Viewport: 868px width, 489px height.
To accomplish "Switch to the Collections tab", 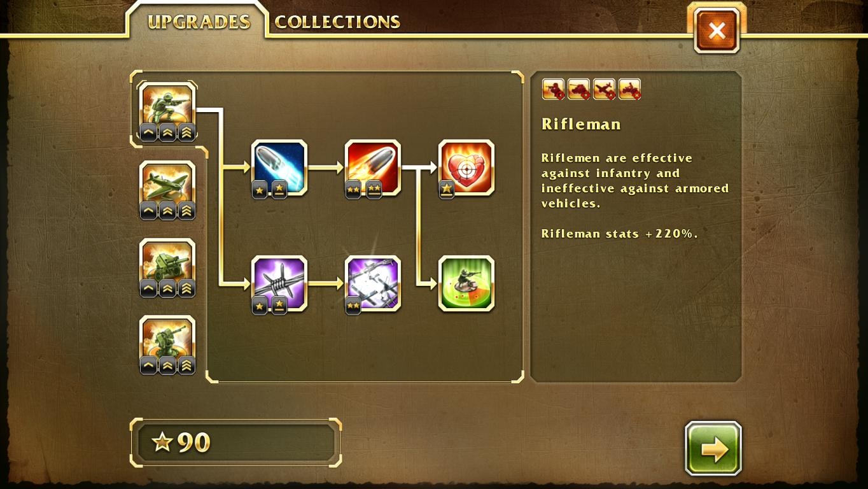I will [x=337, y=22].
